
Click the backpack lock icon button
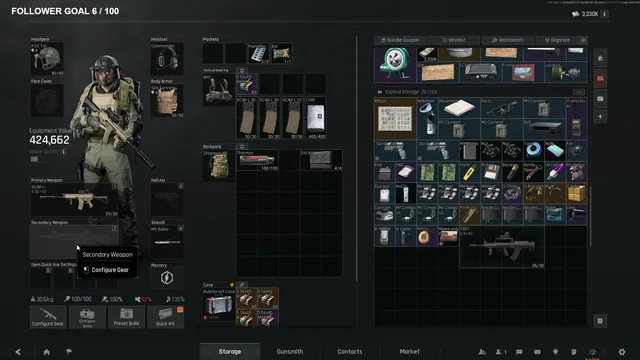[242, 146]
